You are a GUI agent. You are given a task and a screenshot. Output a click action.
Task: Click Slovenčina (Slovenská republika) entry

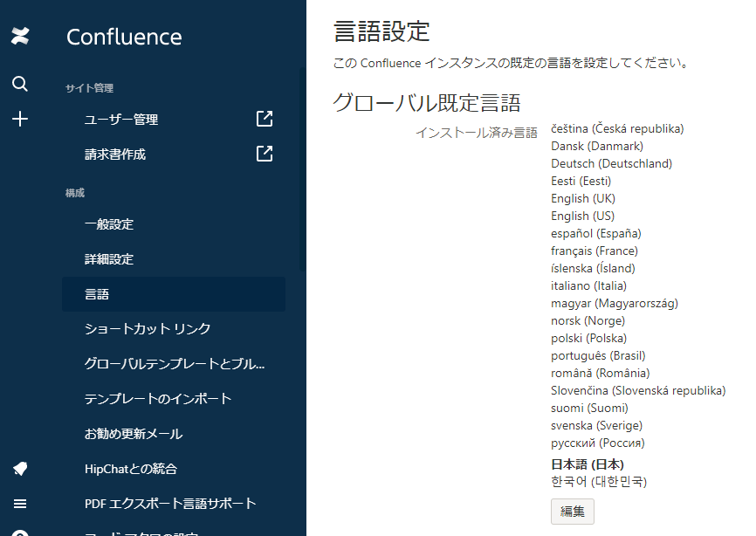pos(638,390)
